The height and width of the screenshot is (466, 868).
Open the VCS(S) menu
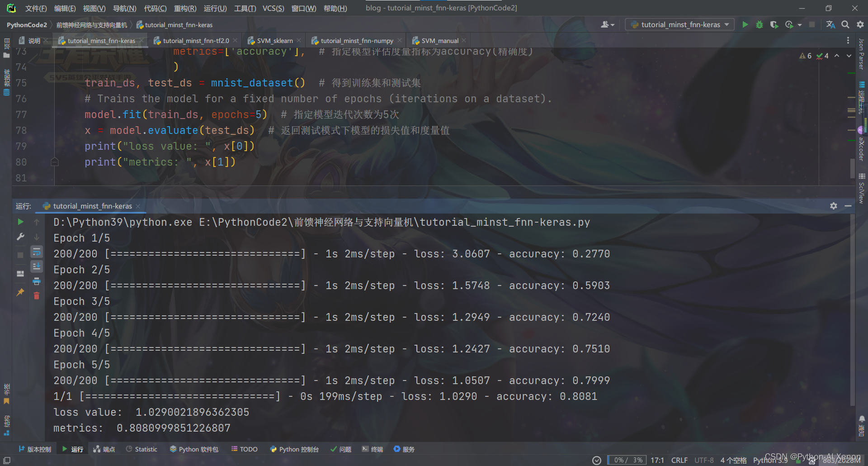coord(273,8)
